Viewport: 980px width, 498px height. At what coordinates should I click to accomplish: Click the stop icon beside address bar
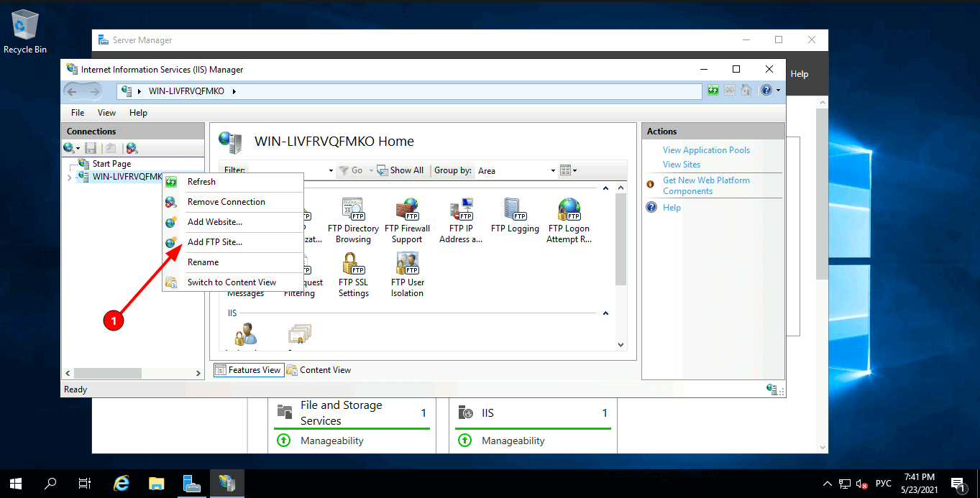pos(730,91)
